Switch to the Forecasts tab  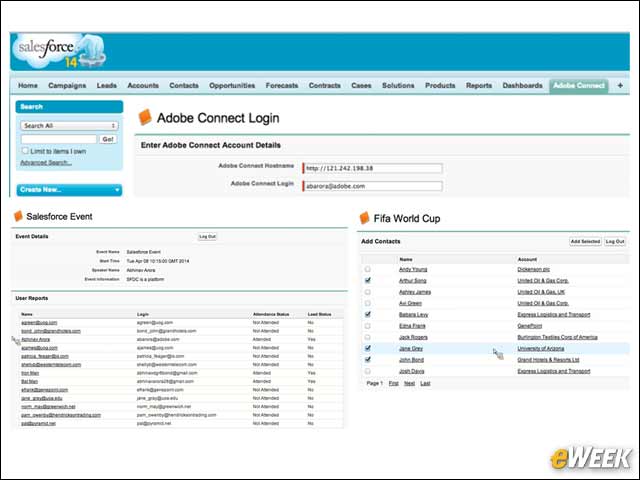click(282, 85)
